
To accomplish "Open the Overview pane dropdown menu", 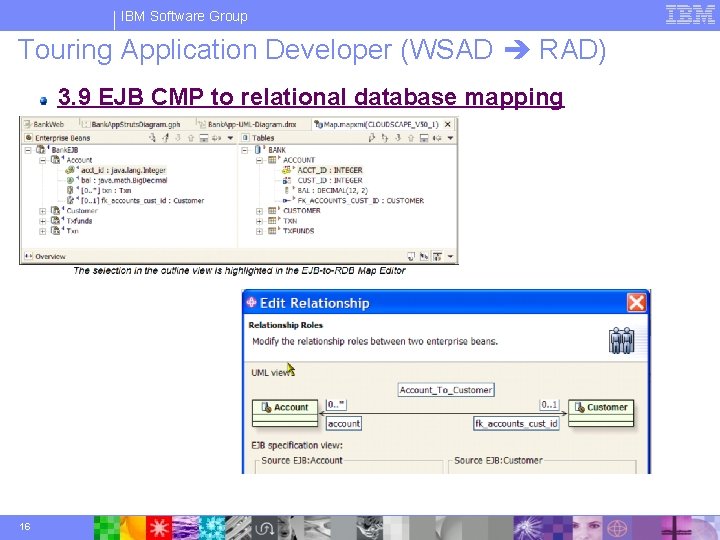I will [450, 257].
